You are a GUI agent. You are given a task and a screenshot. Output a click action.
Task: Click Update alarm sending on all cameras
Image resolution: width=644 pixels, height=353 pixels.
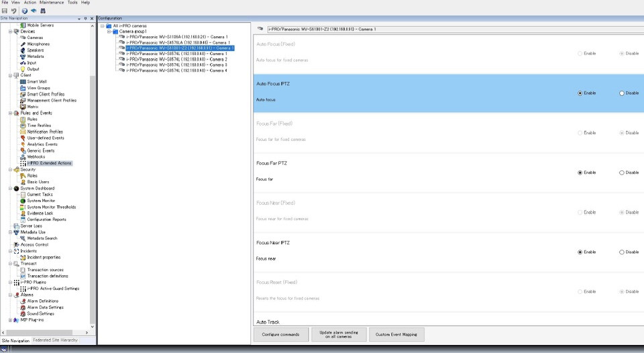coord(339,334)
